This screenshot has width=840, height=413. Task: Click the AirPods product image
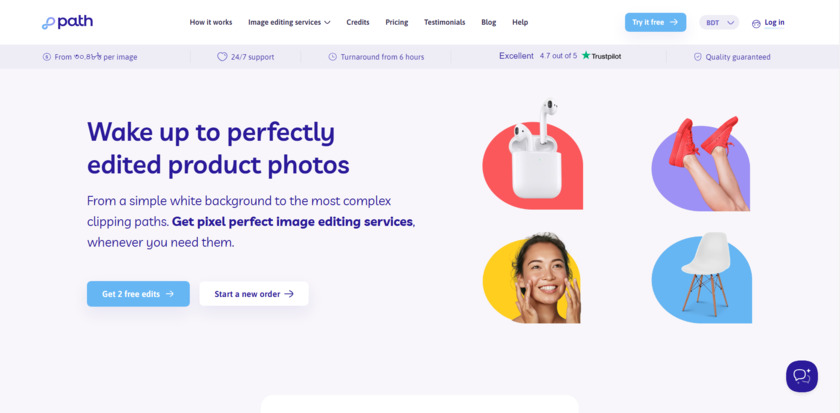pos(534,154)
